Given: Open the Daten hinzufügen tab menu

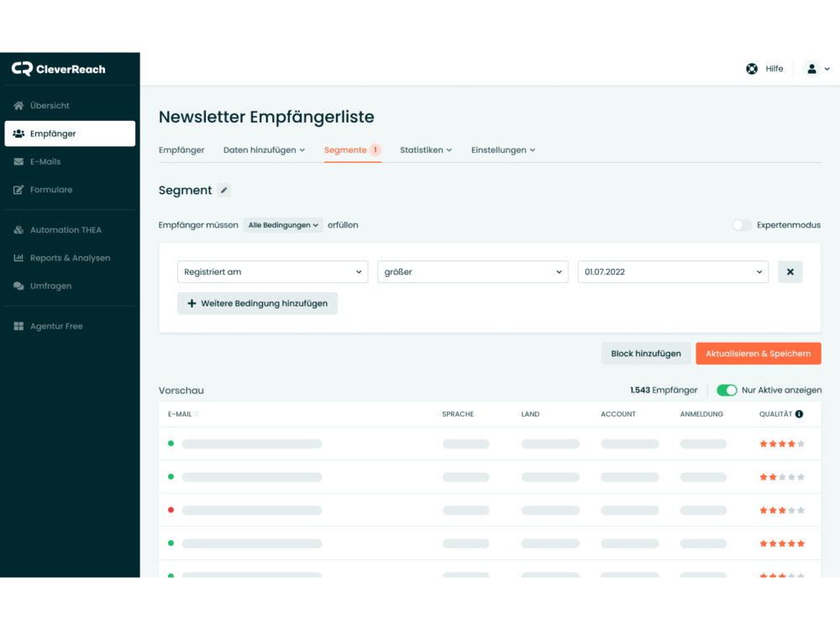Looking at the screenshot, I should point(264,150).
